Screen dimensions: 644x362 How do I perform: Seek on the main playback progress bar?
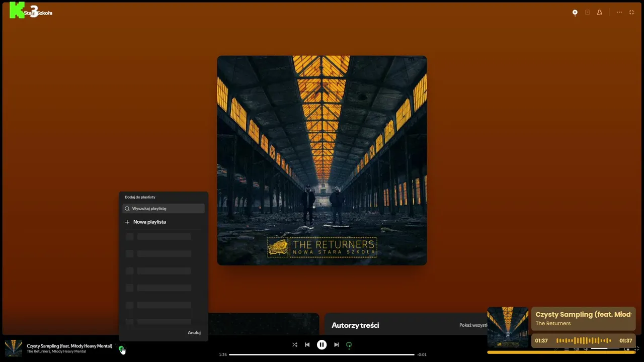[x=321, y=354]
